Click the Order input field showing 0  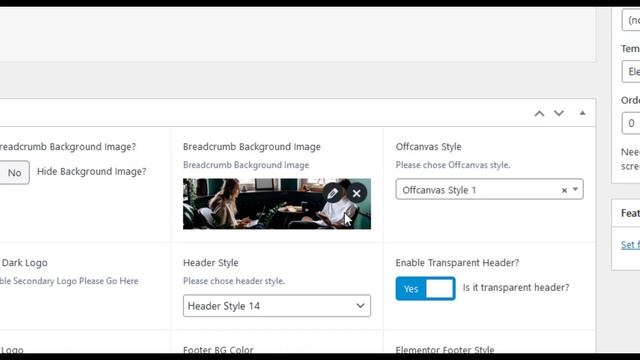point(631,123)
